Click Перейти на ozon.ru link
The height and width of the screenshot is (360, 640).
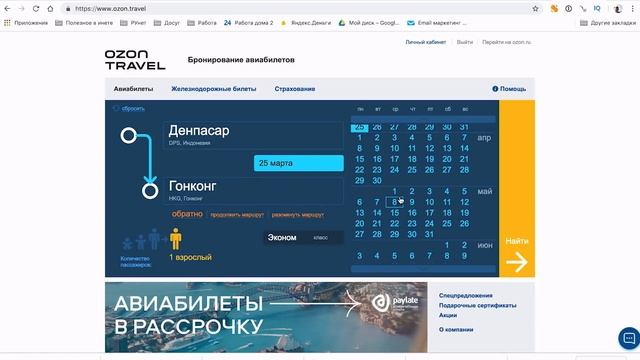(x=507, y=42)
